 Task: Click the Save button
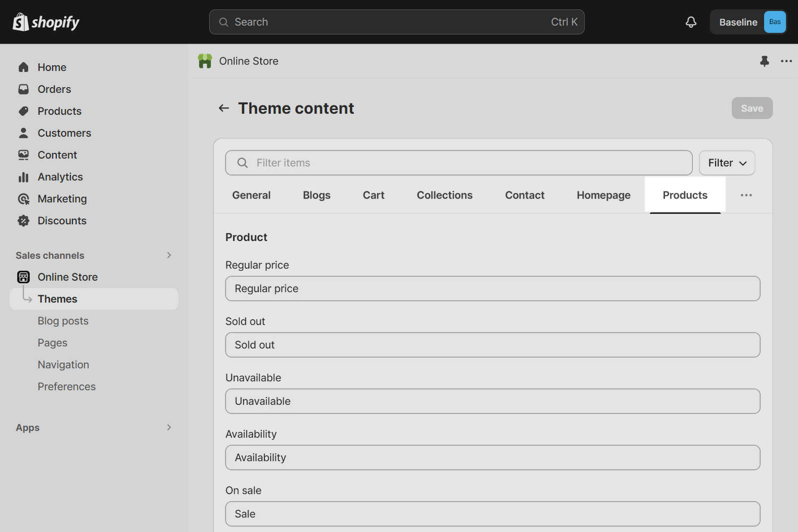click(x=752, y=108)
